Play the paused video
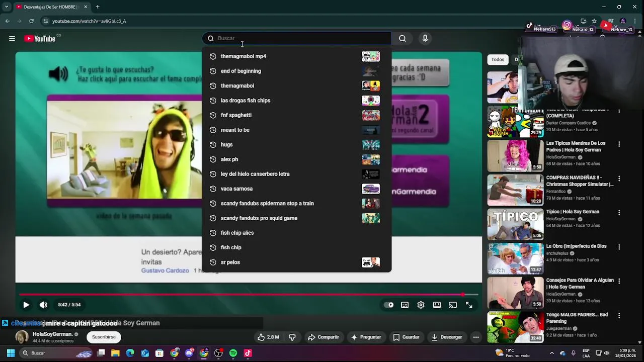 (x=26, y=305)
